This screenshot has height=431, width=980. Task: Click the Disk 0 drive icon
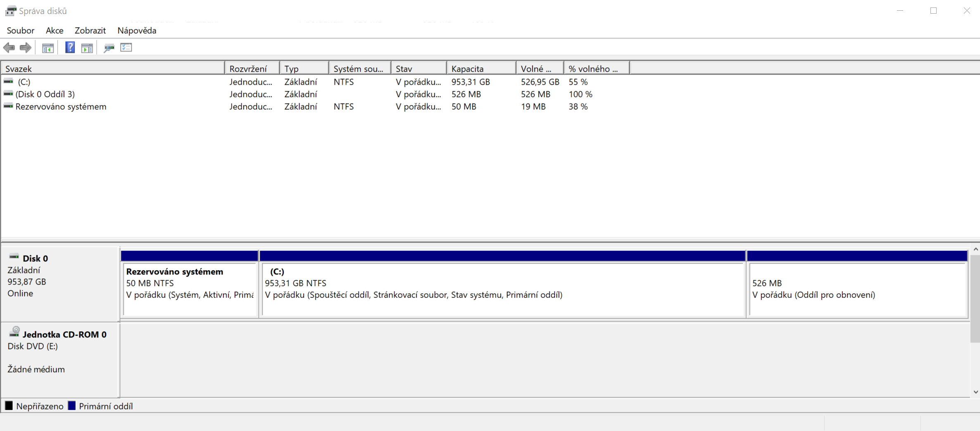14,257
